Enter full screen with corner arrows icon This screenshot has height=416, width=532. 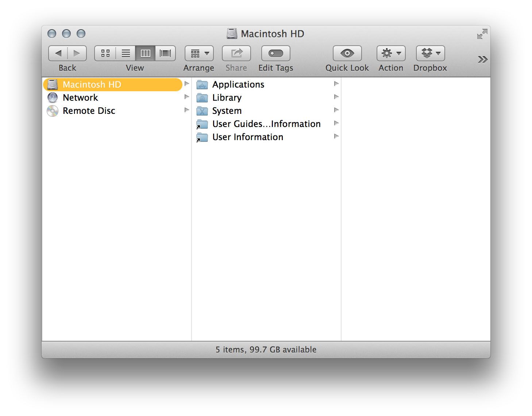click(x=482, y=34)
